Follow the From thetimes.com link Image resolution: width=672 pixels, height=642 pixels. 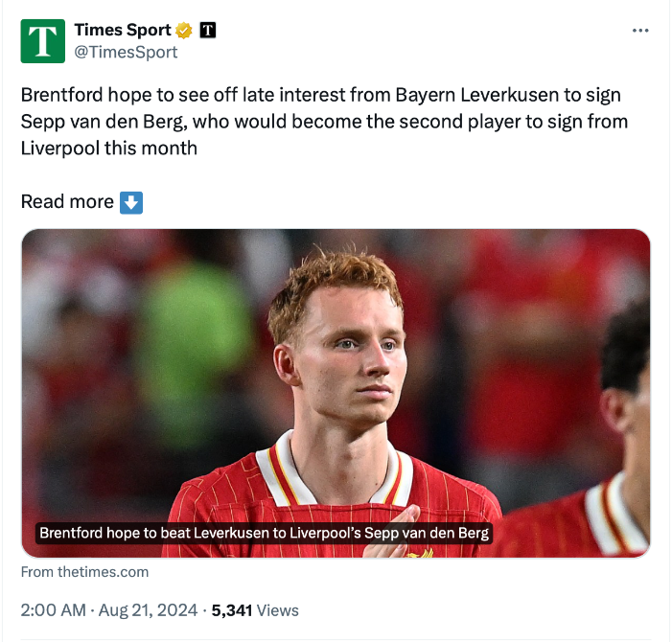pos(85,572)
